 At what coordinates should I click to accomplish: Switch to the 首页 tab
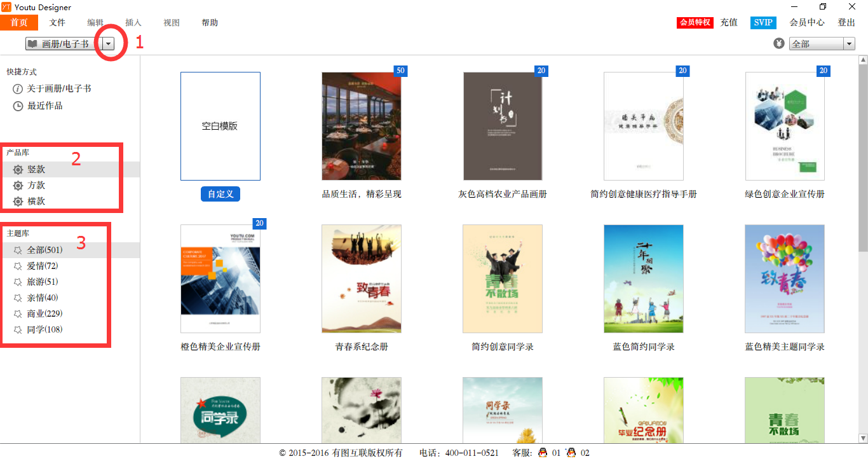pyautogui.click(x=19, y=22)
